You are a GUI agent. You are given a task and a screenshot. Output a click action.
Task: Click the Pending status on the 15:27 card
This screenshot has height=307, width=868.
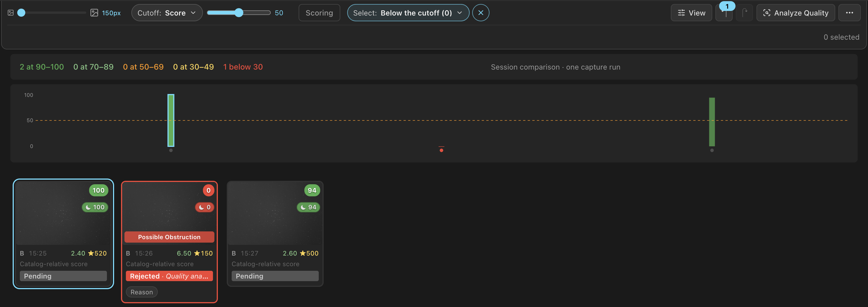pyautogui.click(x=275, y=276)
